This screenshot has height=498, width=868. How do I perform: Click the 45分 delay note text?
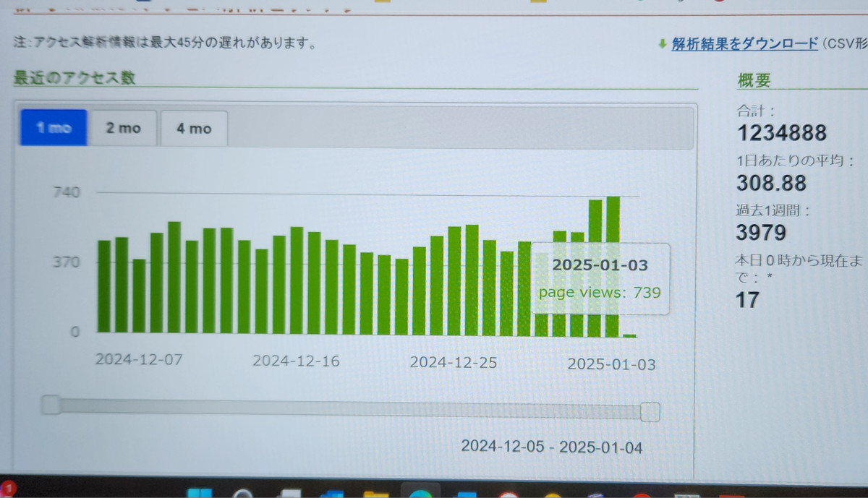click(x=165, y=43)
